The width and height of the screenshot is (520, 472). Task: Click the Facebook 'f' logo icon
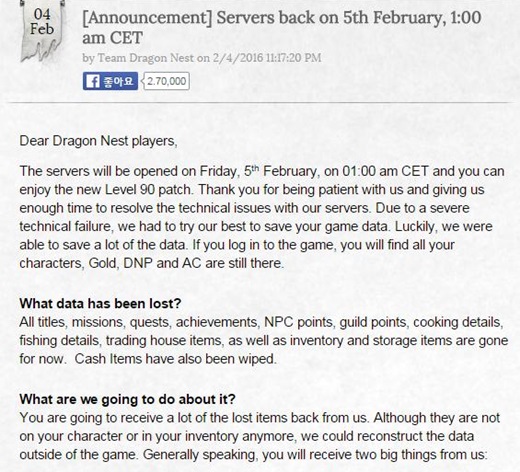[x=93, y=81]
